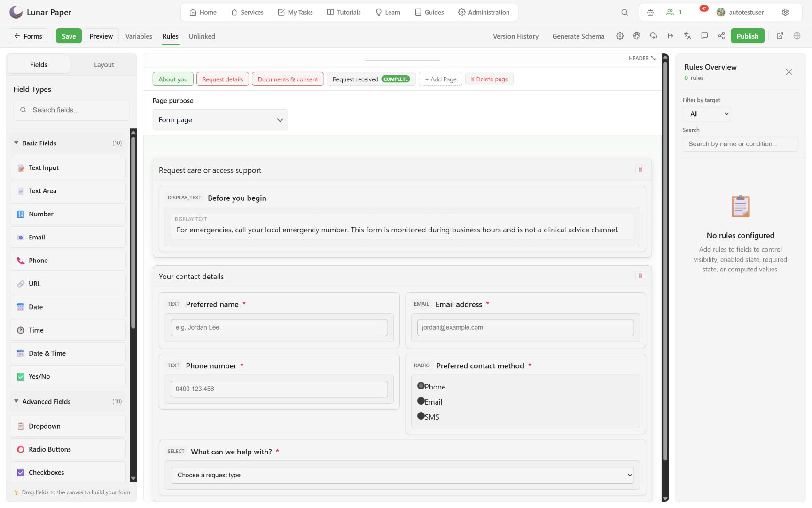Screen dimensions: 812x508
Task: Open the user settings gear in the top bar
Action: [x=785, y=12]
